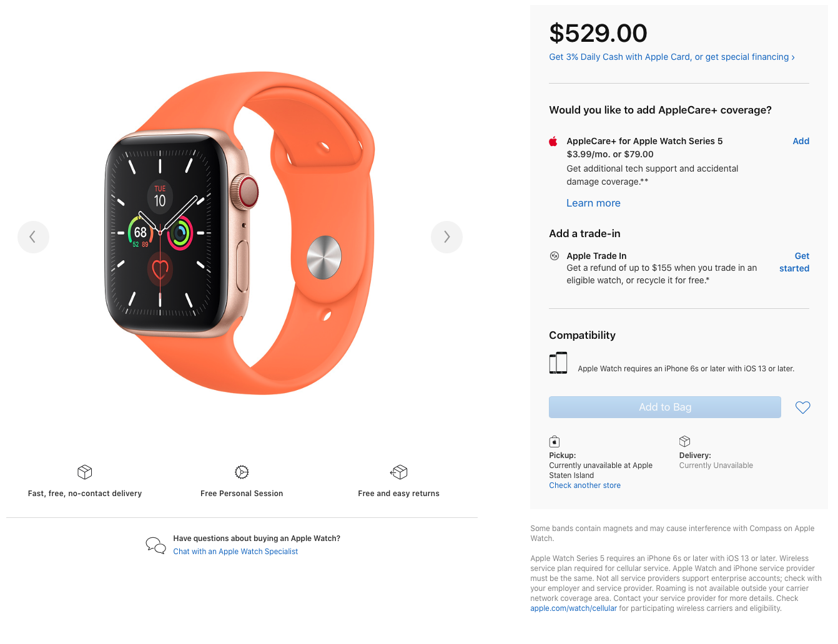This screenshot has height=644, width=838.
Task: Click the free returns box icon
Action: pos(399,472)
